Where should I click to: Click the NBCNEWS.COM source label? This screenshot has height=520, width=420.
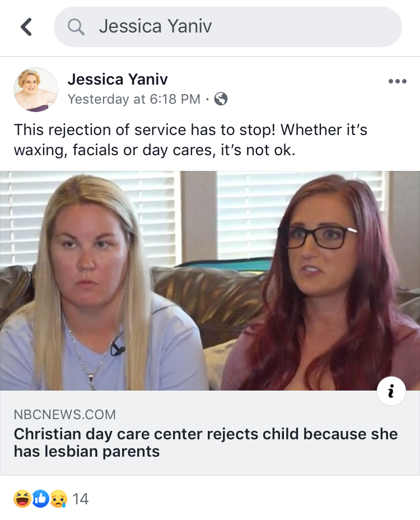point(64,415)
